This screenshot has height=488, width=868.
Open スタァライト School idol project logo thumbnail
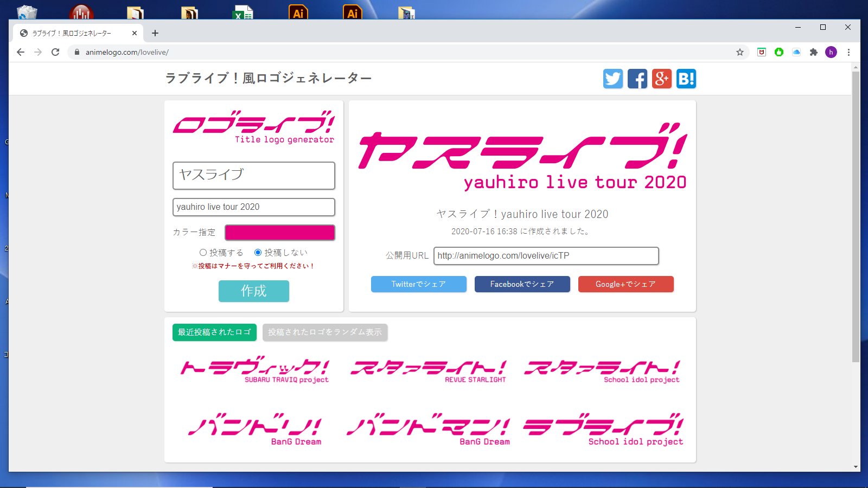(602, 371)
